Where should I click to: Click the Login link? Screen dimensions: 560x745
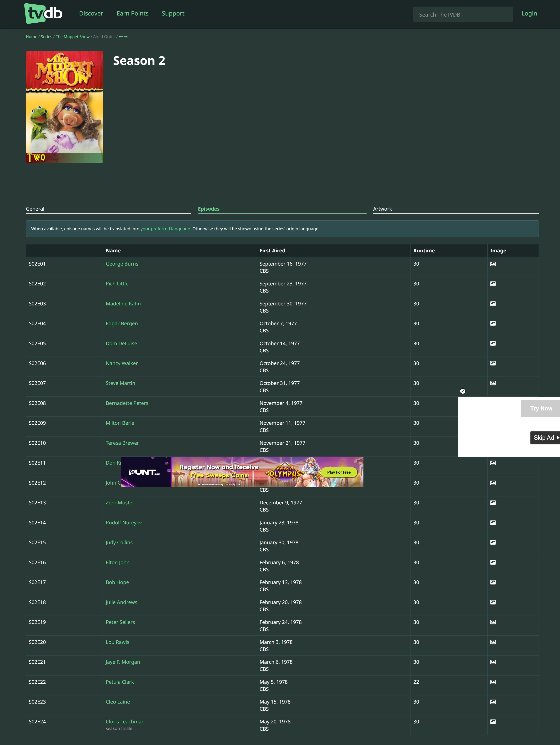tap(529, 13)
